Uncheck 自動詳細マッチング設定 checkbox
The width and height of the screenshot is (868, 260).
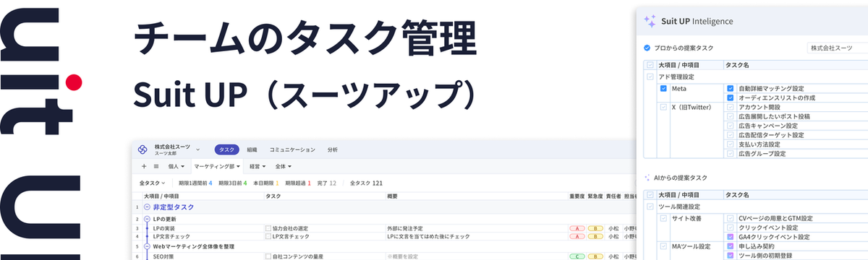pos(730,88)
